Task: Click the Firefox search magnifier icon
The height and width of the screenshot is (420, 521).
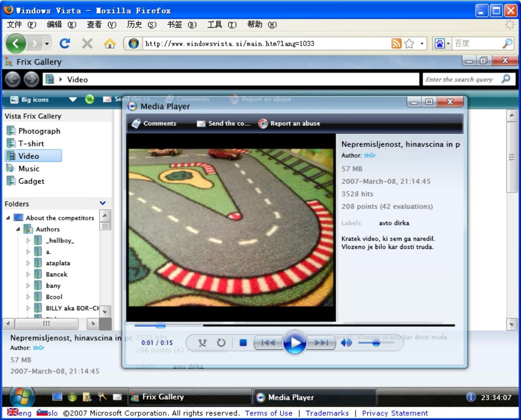Action: click(507, 44)
